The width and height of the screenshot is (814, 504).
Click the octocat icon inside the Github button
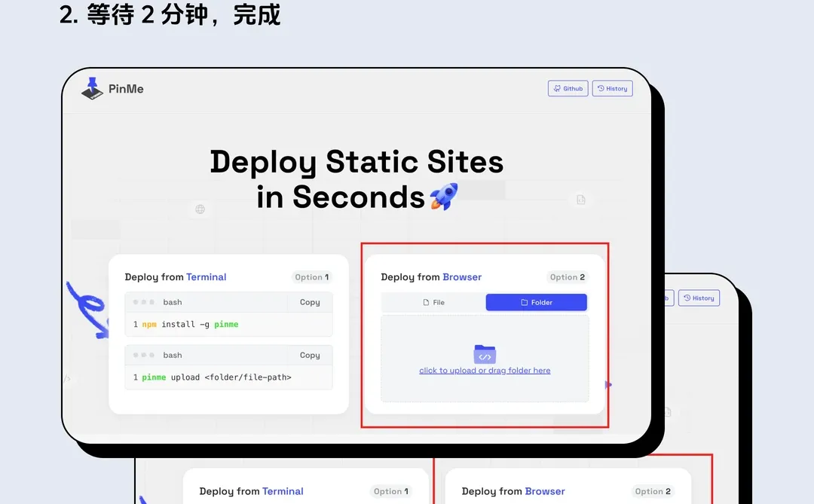click(557, 88)
